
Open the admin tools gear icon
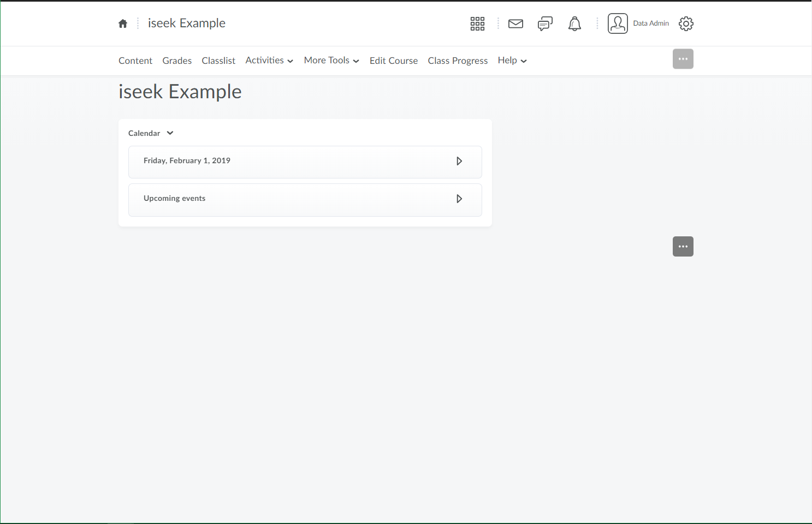point(686,23)
